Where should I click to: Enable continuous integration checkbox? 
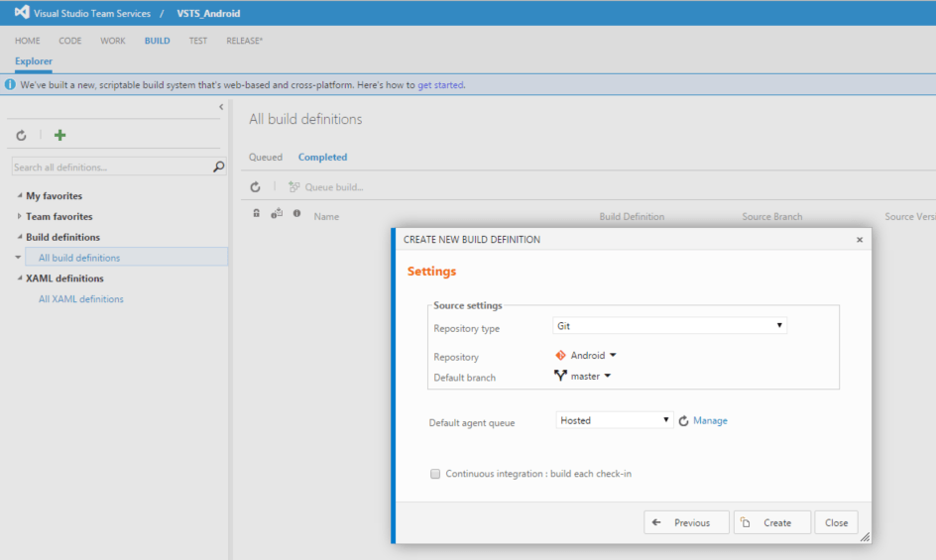435,474
